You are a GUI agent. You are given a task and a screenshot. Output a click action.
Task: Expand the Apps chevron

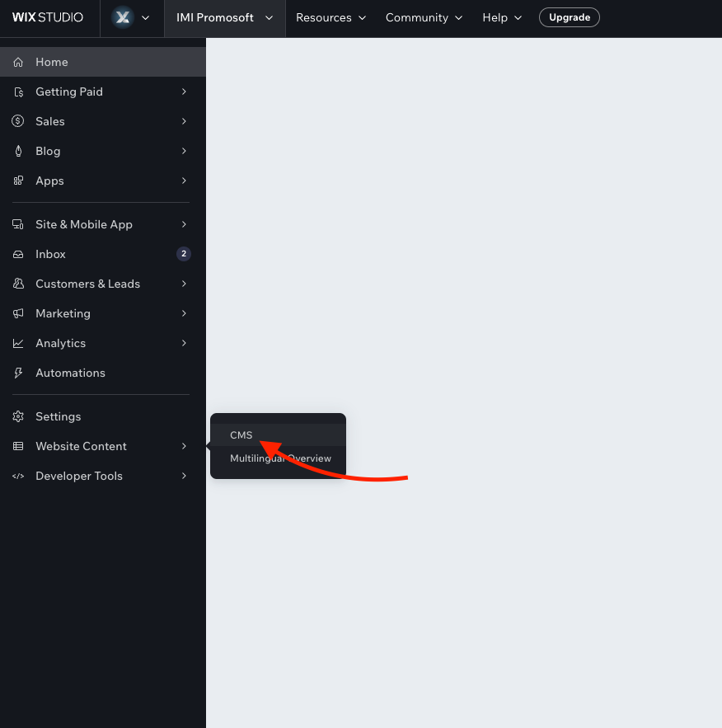pos(185,181)
